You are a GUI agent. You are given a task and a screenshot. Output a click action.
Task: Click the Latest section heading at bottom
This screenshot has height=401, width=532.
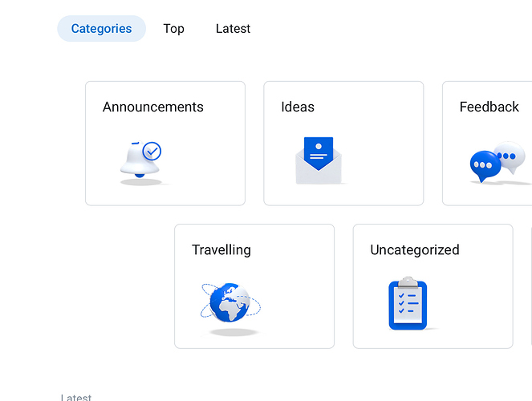(76, 397)
